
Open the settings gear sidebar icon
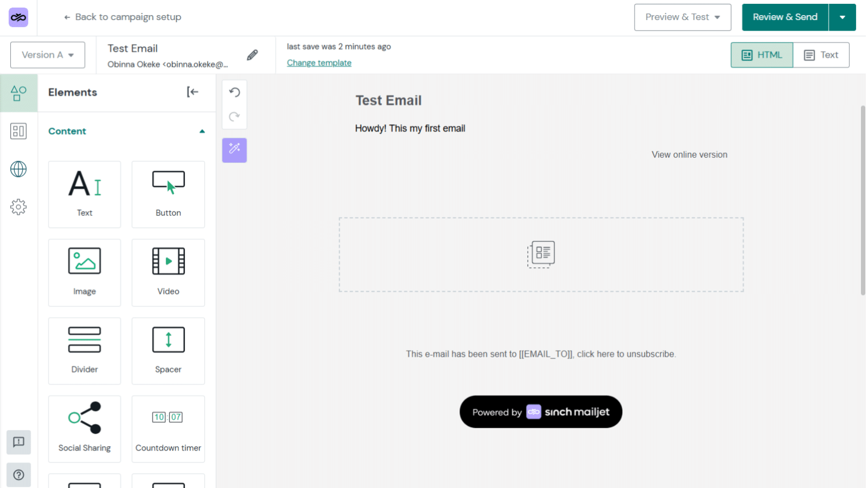click(x=18, y=207)
